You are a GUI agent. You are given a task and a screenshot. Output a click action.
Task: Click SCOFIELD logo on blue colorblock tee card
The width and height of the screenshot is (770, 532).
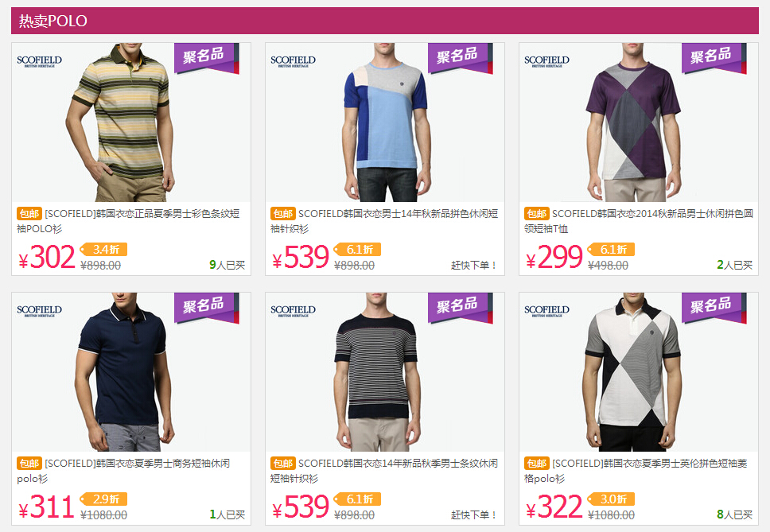294,61
